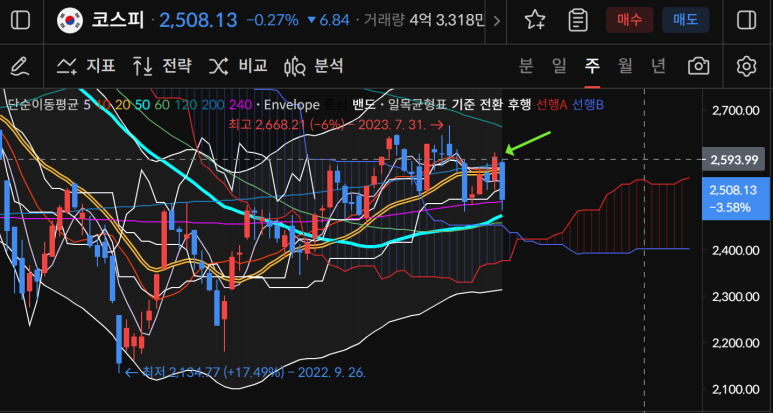Click the 코스피 index name
Viewport: 773px width, 413px height.
tap(117, 21)
